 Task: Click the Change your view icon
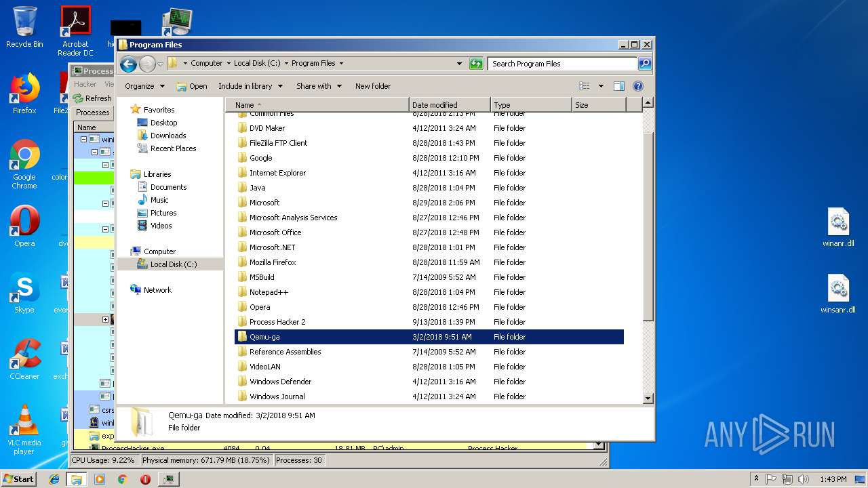point(585,86)
